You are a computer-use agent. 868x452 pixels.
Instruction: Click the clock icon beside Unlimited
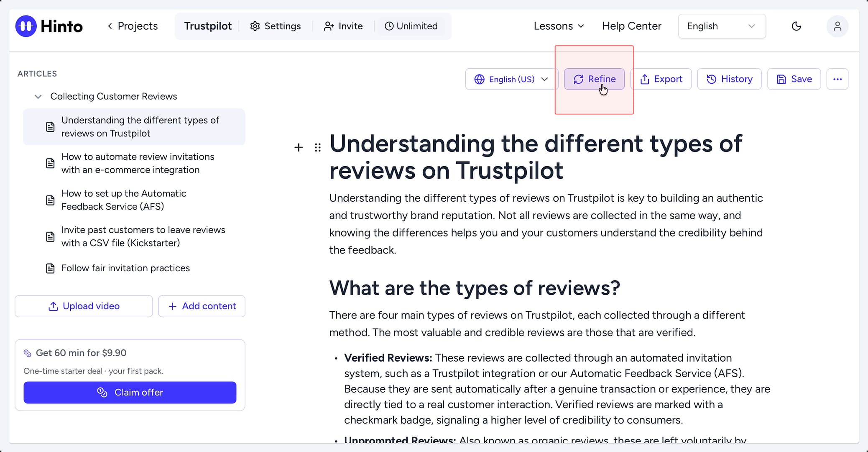point(389,26)
